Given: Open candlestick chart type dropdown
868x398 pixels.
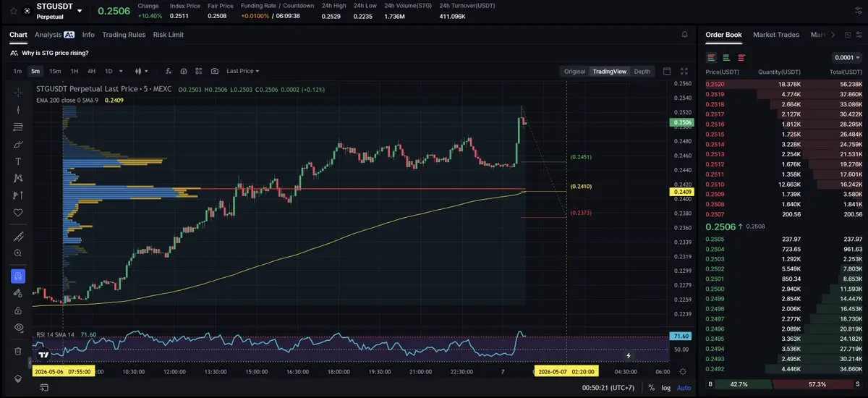Looking at the screenshot, I should click(x=141, y=71).
